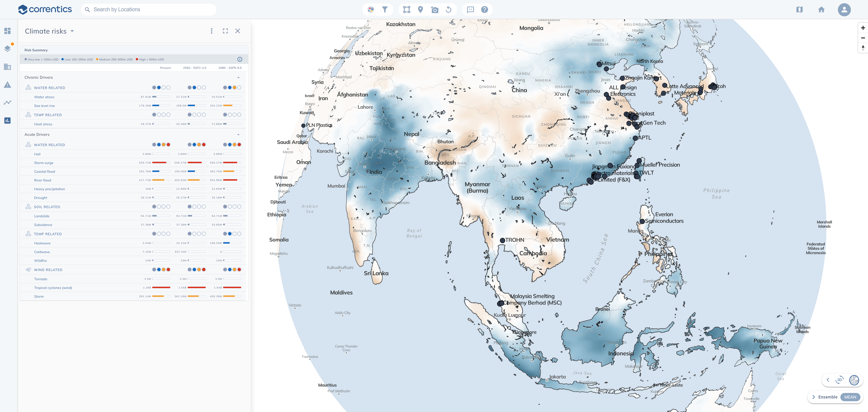This screenshot has width=868, height=412.
Task: Toggle 3D rotation view mode
Action: [839, 380]
